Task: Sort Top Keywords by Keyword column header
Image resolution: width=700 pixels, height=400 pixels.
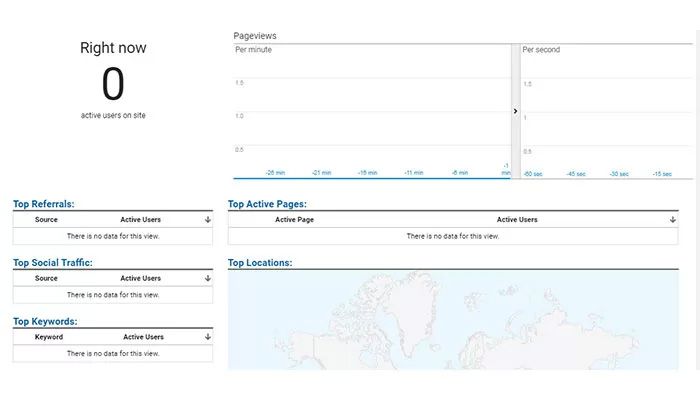Action: [x=49, y=337]
